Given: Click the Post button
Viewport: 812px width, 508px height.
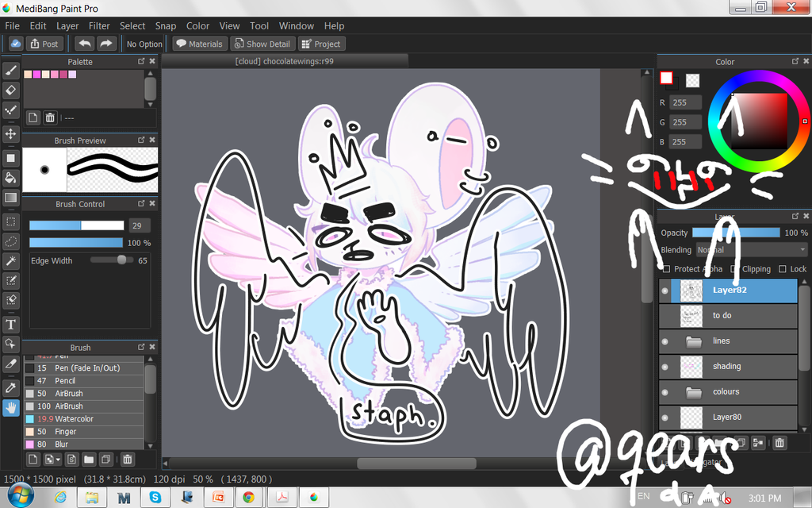Looking at the screenshot, I should pyautogui.click(x=44, y=44).
